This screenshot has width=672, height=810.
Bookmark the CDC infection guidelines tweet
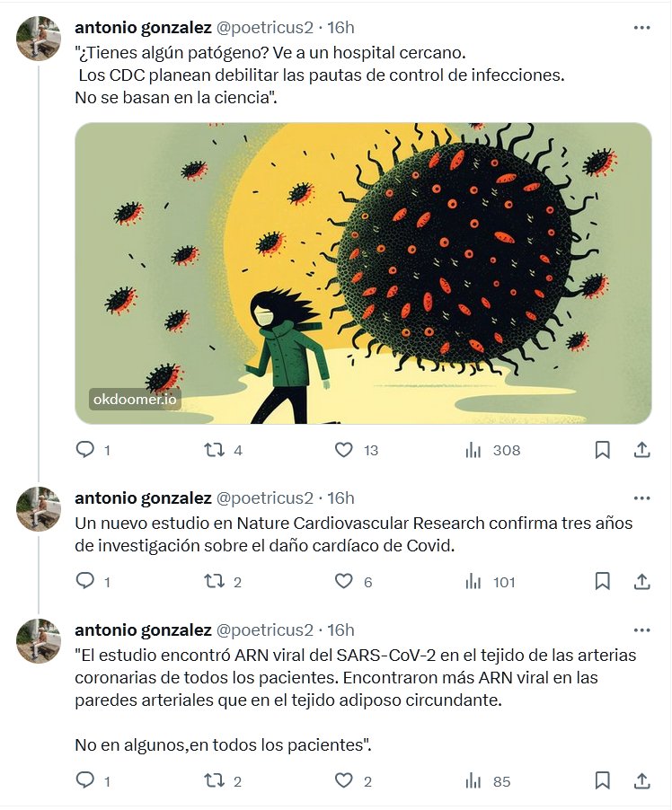point(603,450)
